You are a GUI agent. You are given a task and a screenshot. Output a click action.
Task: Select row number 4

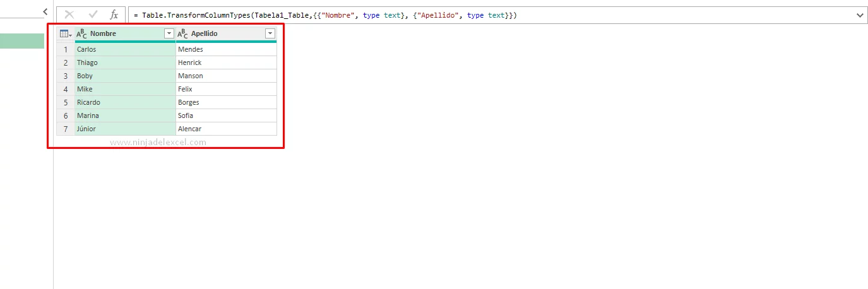[66, 89]
